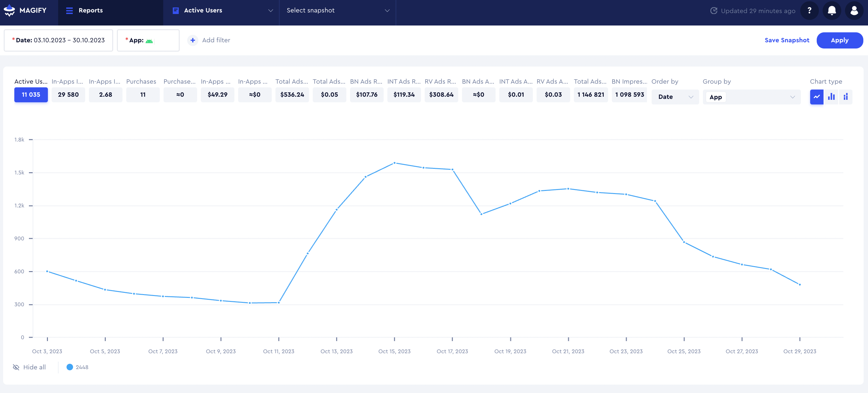Viewport: 868px width, 393px height.
Task: Select the Purchases metric tile showing 11
Action: tap(143, 95)
